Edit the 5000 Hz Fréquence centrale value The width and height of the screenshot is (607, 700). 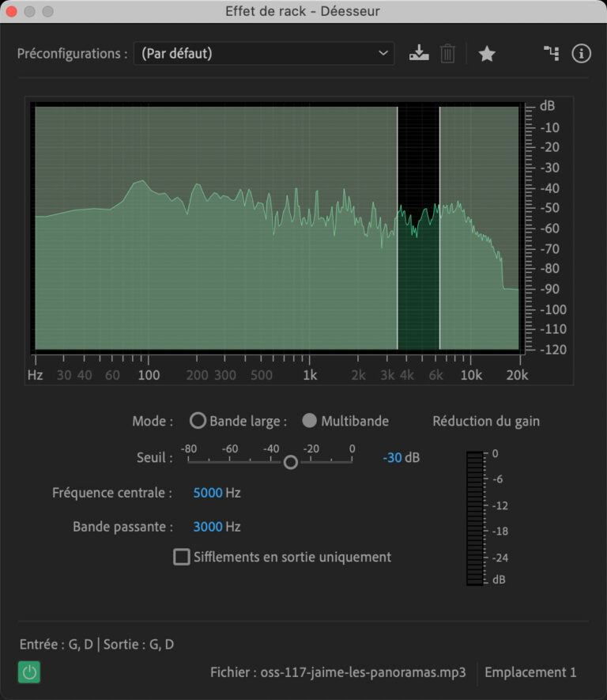207,493
